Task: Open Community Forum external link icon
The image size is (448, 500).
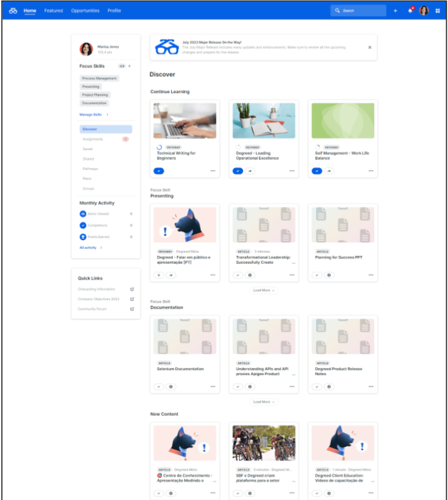Action: coord(133,309)
